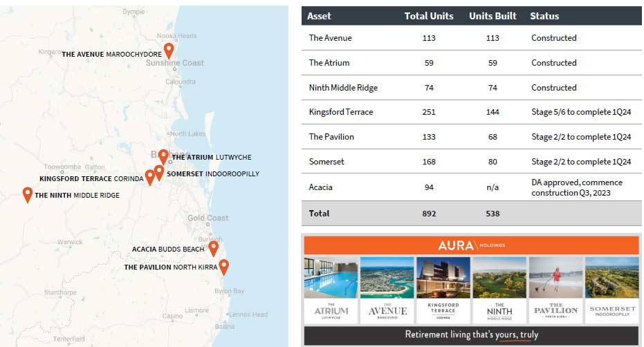Click 'Byron Bay' place name on map
This screenshot has width=644, height=347.
click(x=229, y=291)
